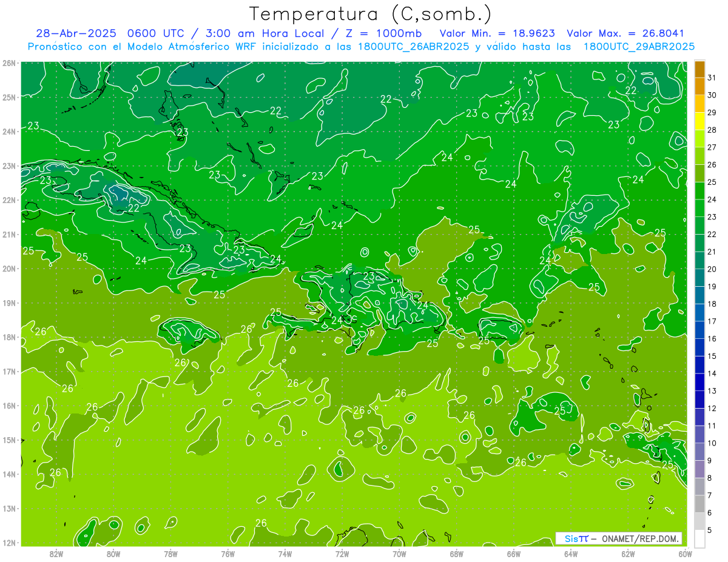Click the "26N" latitude axis label

[x=8, y=63]
